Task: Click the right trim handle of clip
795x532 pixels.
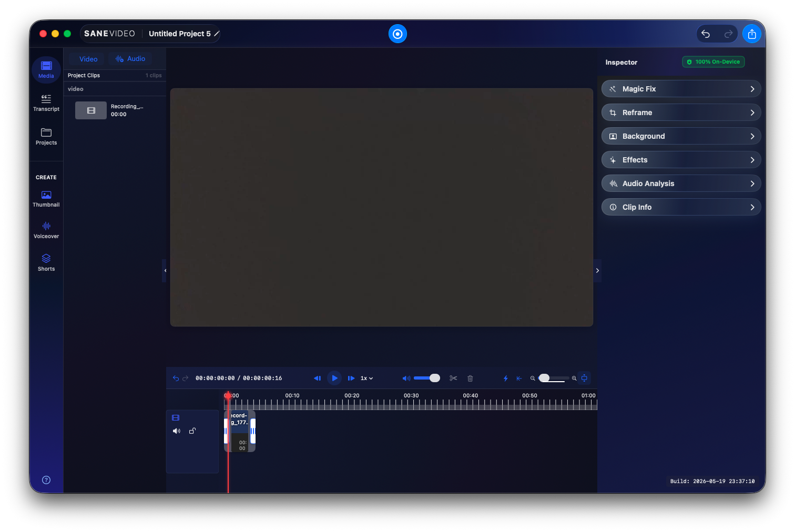Action: pyautogui.click(x=253, y=431)
